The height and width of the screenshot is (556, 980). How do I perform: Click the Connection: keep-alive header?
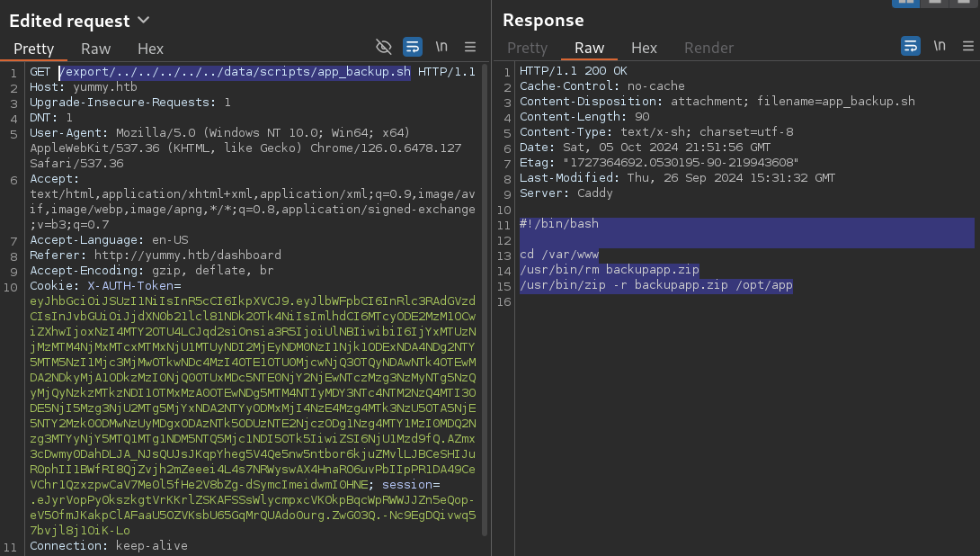tap(109, 546)
